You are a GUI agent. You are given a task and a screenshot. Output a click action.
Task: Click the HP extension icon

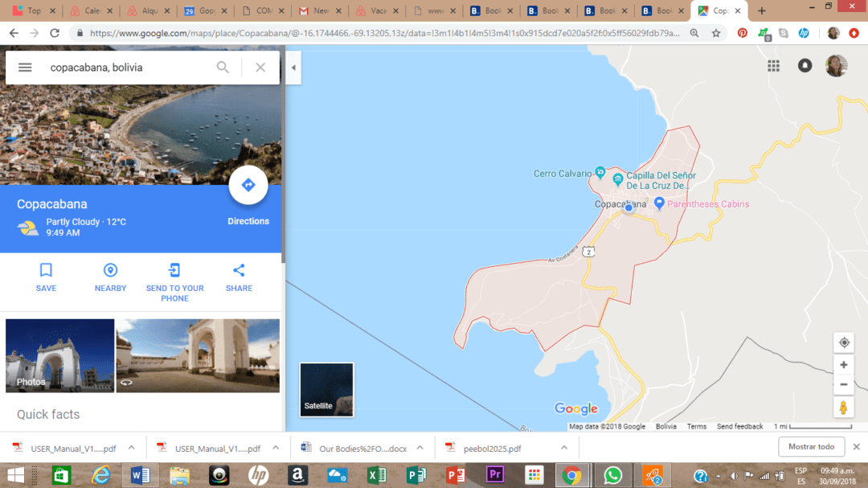[x=804, y=33]
